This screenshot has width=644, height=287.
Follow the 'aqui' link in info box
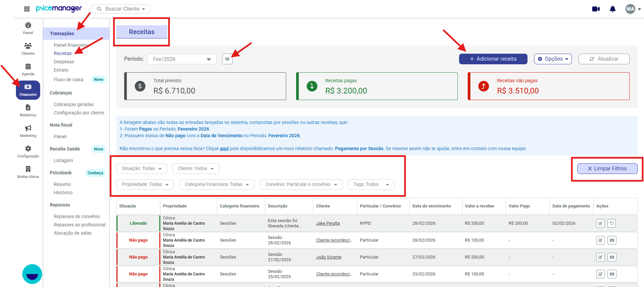[224, 148]
